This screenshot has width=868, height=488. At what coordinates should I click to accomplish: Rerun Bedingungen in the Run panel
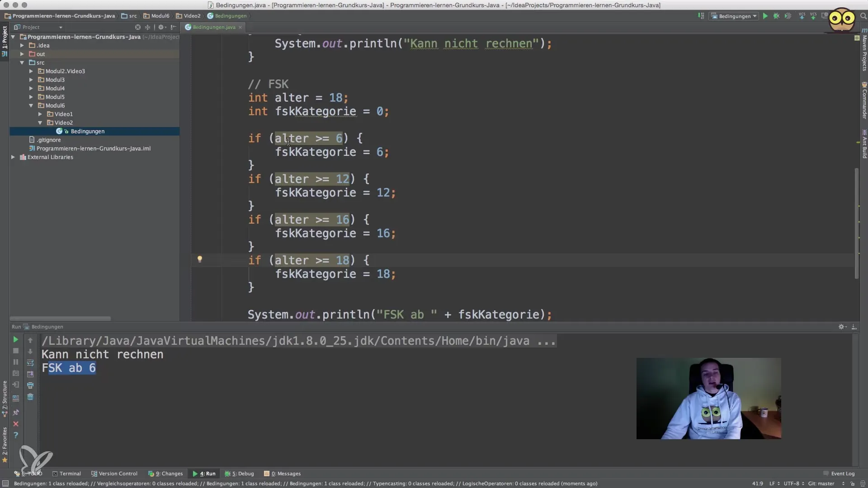coord(15,339)
